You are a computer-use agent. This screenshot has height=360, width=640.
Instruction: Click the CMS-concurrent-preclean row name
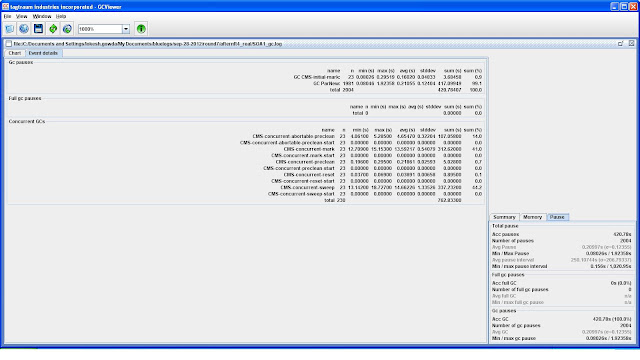305,162
